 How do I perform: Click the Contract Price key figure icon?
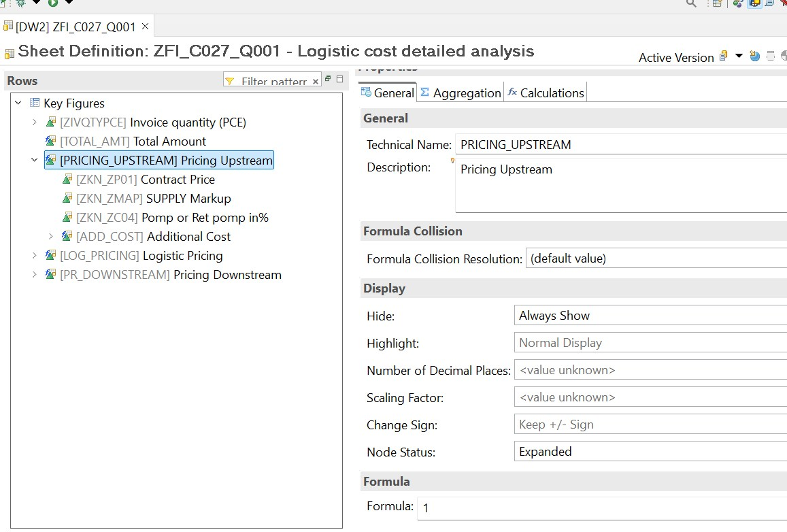click(x=67, y=180)
